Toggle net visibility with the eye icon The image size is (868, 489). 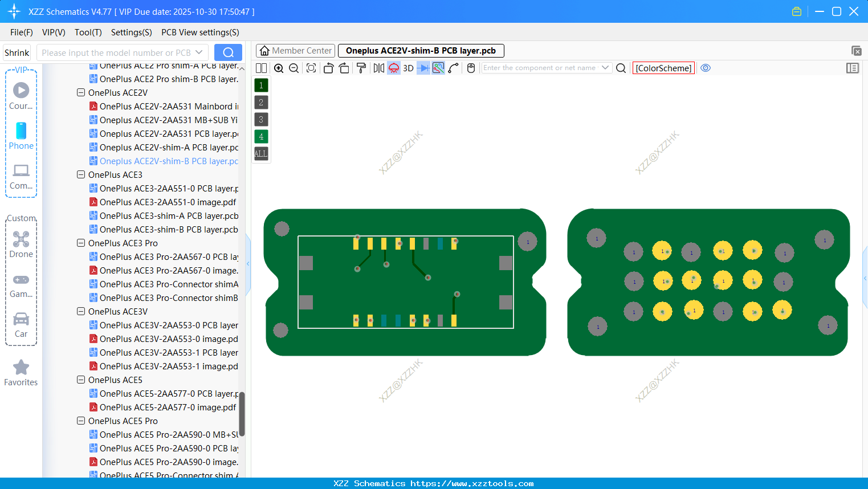pos(706,68)
